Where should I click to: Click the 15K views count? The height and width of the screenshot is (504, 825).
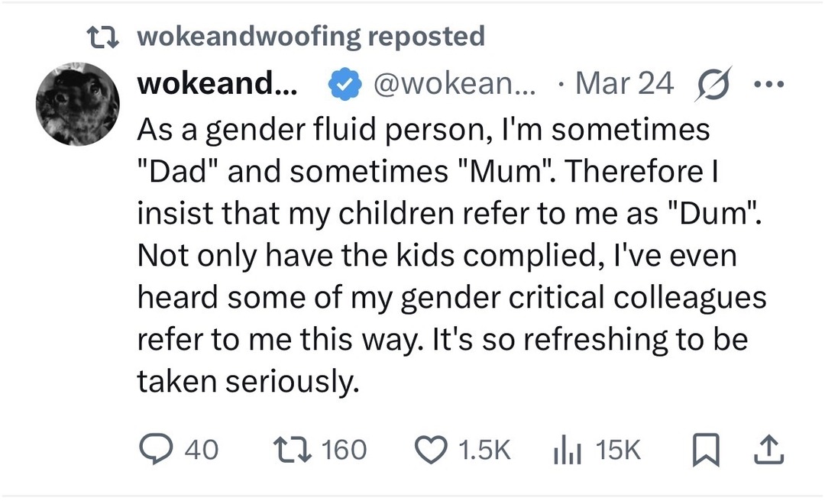[x=620, y=451]
